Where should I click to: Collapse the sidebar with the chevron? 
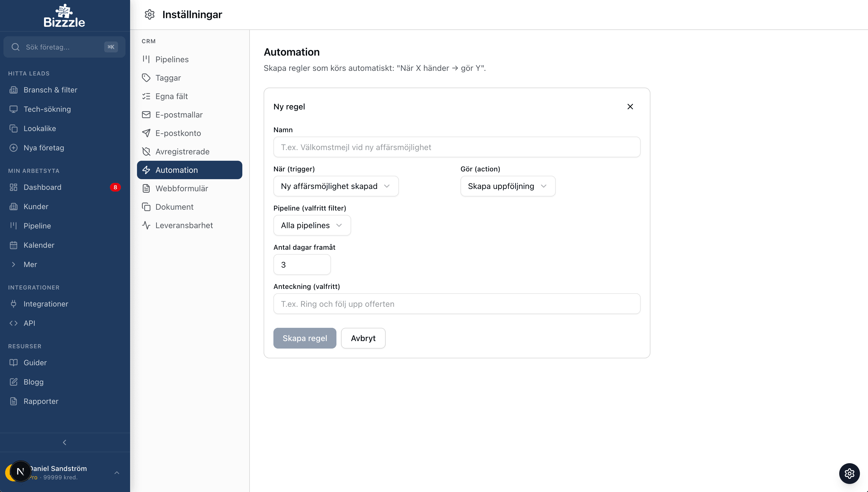pyautogui.click(x=64, y=442)
